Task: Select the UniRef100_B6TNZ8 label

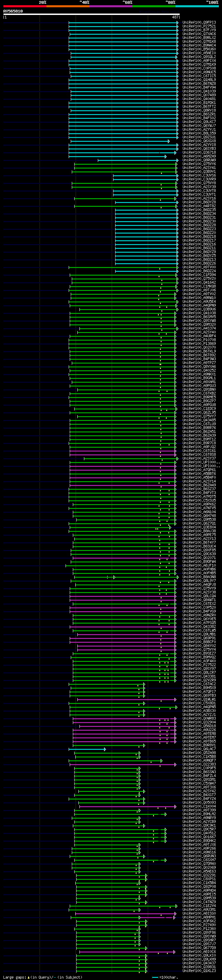Action: (199, 84)
